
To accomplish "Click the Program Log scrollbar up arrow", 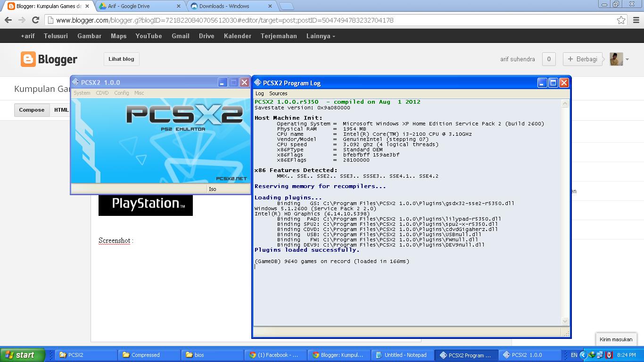I will 565,104.
